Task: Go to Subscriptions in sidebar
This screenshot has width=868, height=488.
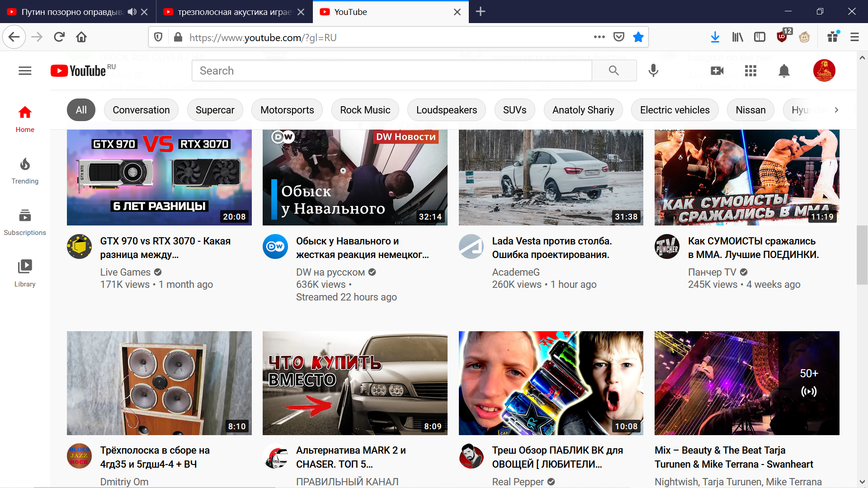Action: pyautogui.click(x=25, y=222)
